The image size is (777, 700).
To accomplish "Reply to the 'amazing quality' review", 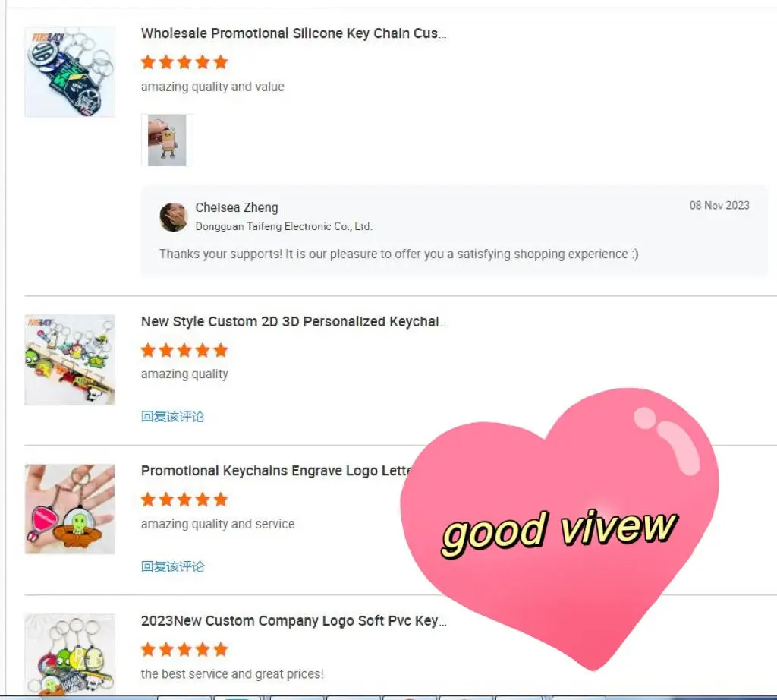I will 172,416.
